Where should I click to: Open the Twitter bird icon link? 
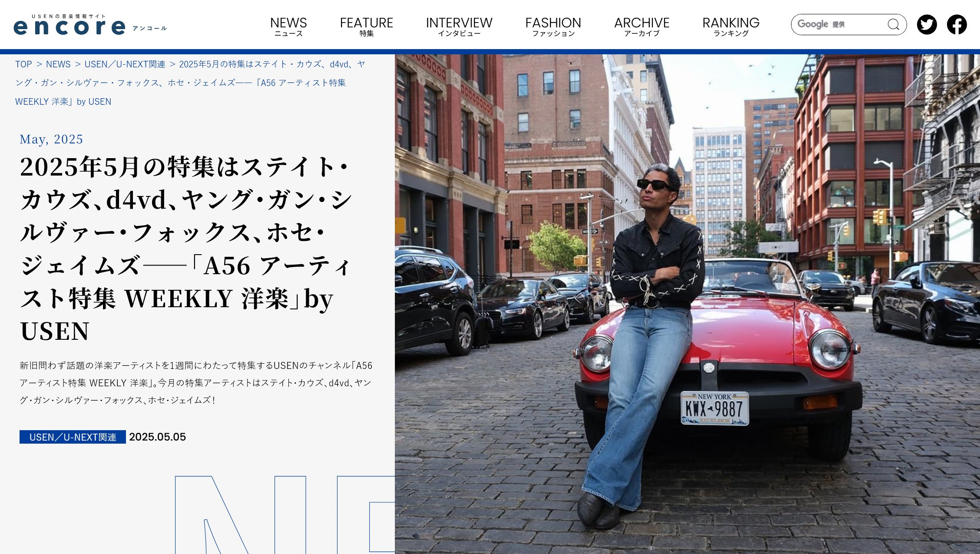coord(927,24)
